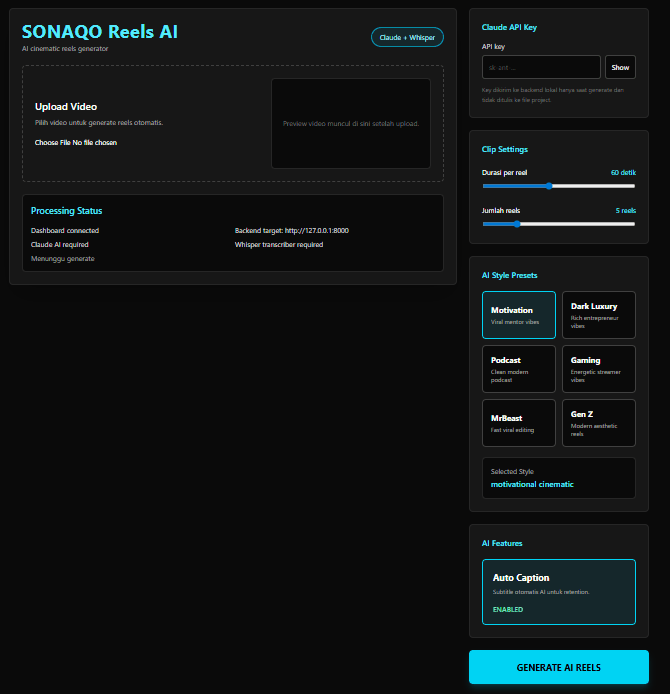Click the Upload Video heading
Viewport: 670px width, 694px height.
click(x=66, y=107)
